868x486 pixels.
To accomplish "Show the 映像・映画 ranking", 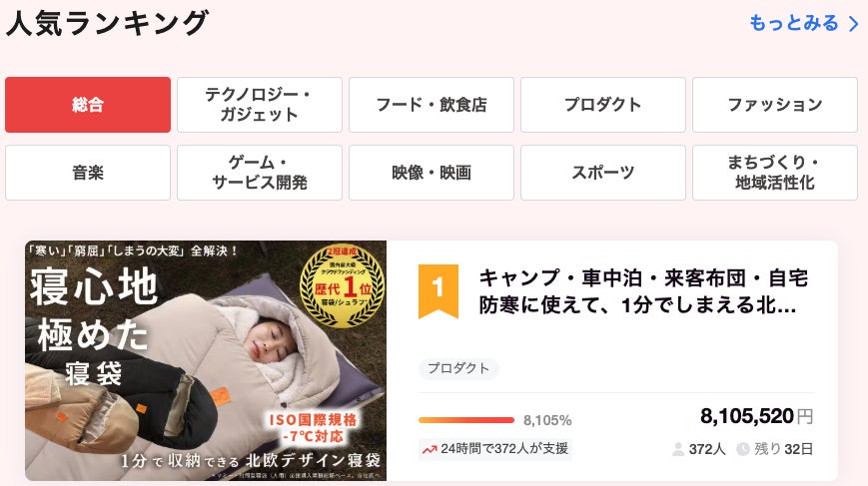I will point(432,173).
